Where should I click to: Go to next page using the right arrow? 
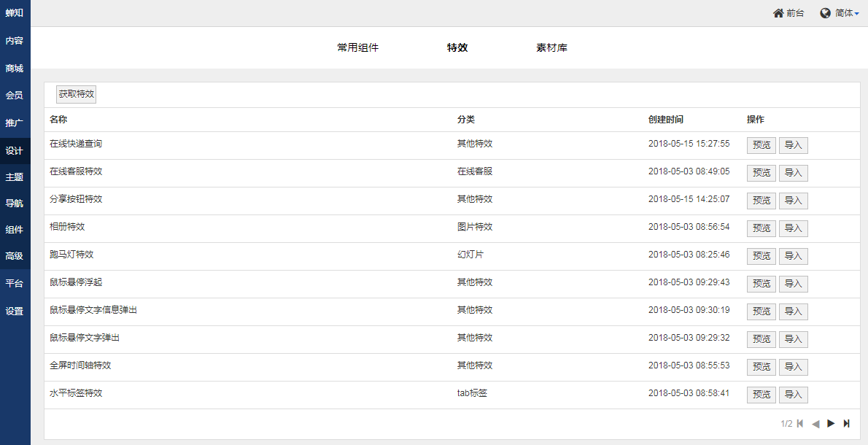point(831,424)
